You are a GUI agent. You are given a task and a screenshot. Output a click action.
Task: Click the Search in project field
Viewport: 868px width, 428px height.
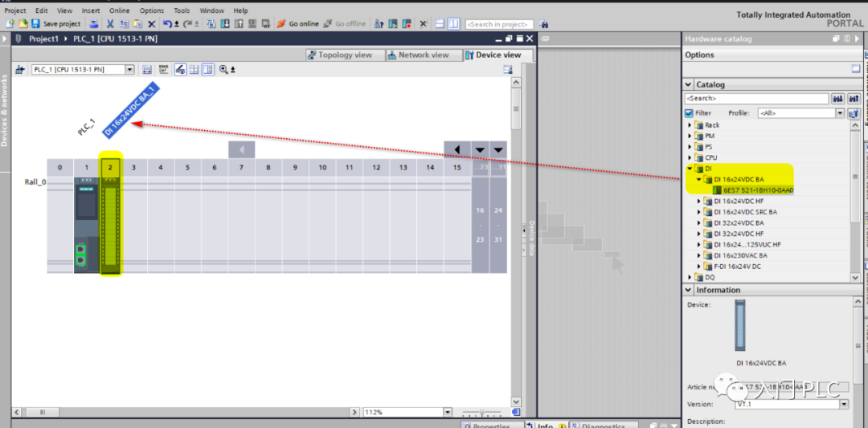499,24
